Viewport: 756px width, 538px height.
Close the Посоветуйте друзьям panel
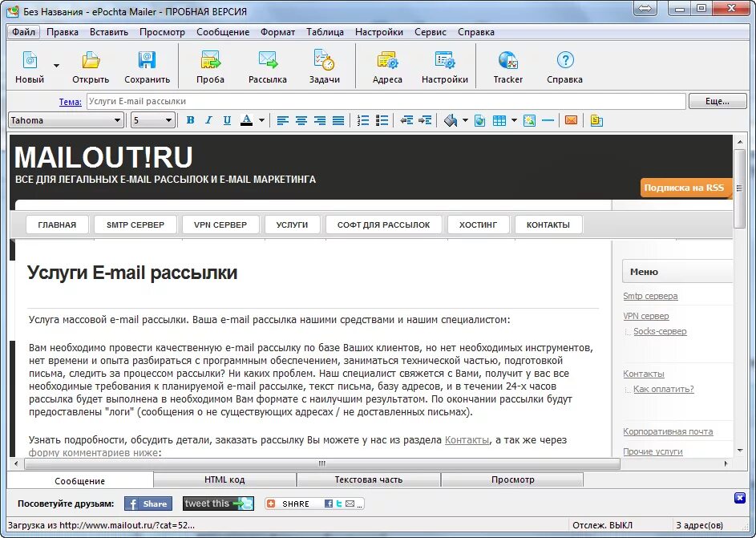click(x=740, y=498)
